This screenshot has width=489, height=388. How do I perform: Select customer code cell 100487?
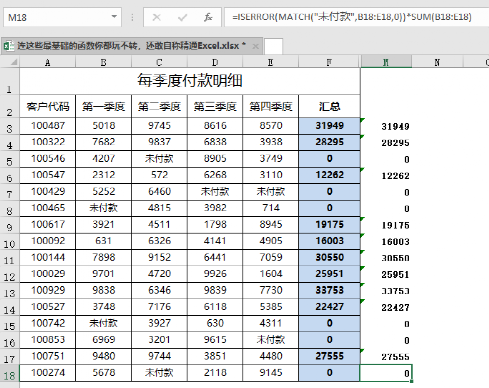click(48, 126)
